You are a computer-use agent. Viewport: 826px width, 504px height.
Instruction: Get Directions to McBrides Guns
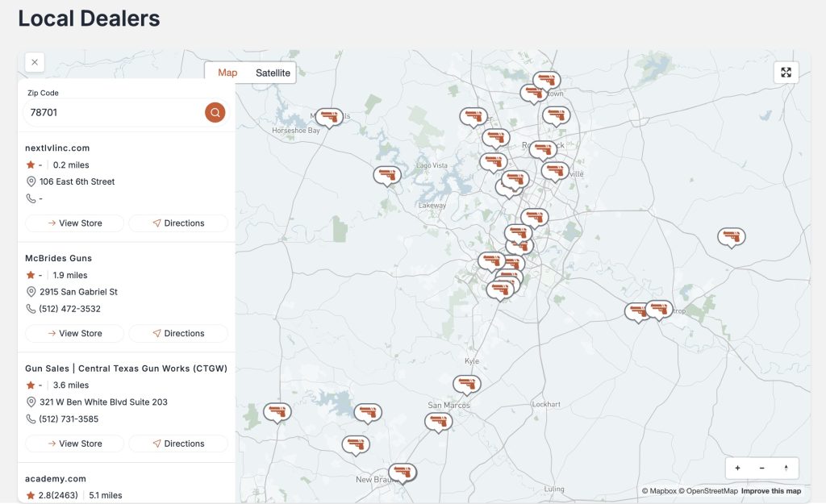coord(178,333)
